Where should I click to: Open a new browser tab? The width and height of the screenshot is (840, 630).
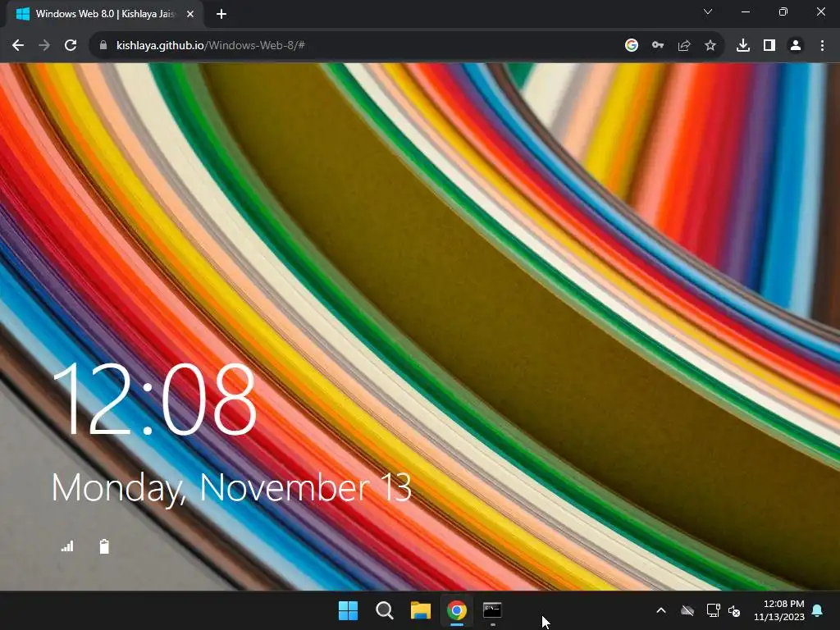tap(221, 14)
